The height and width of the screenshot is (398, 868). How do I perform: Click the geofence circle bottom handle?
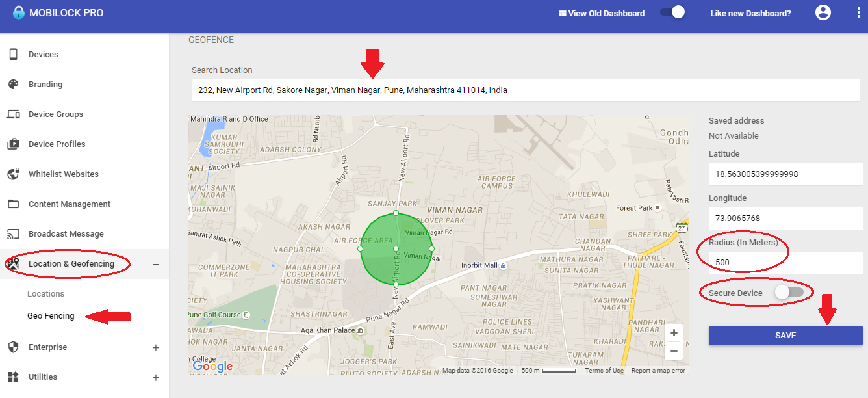pos(396,284)
